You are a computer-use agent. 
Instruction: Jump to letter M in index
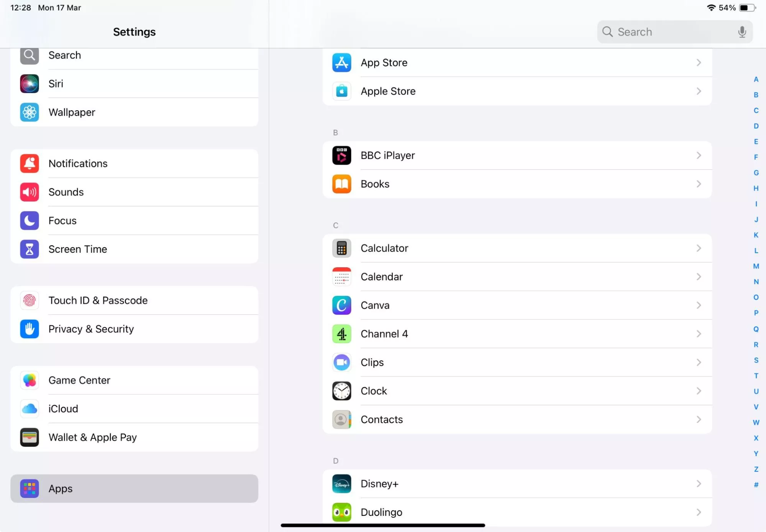pyautogui.click(x=756, y=266)
